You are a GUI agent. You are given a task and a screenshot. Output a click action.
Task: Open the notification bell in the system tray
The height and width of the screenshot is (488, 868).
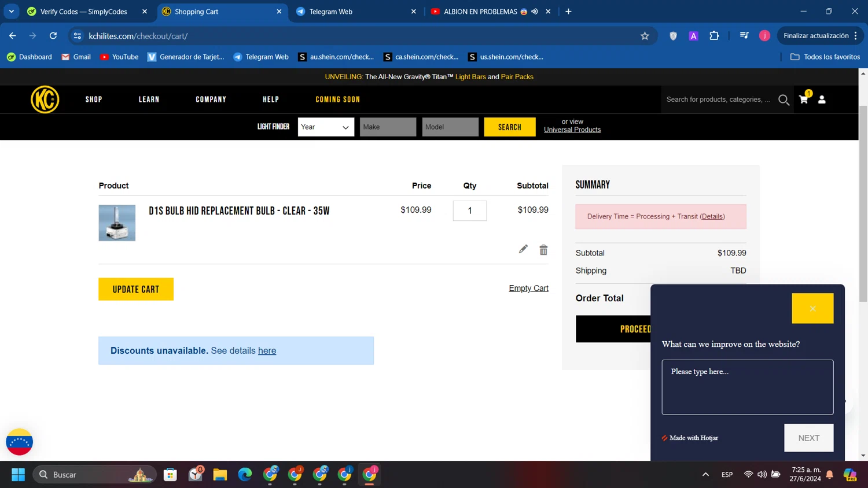click(829, 475)
